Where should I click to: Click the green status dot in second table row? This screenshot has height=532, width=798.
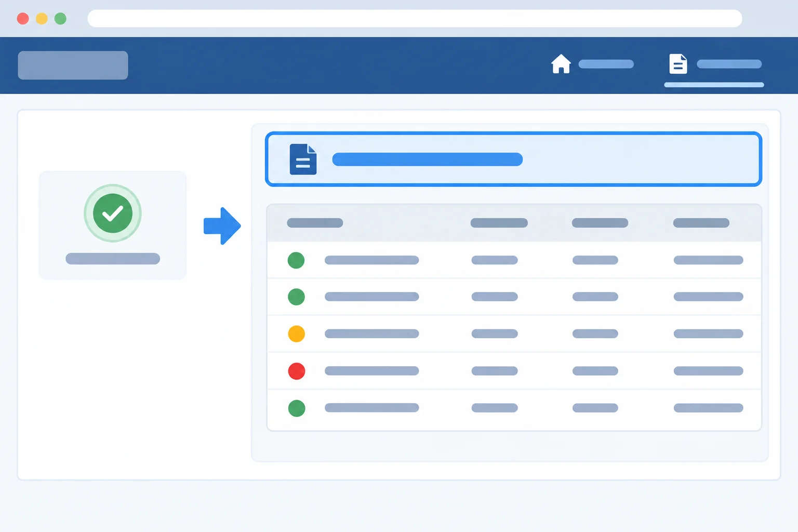click(296, 297)
